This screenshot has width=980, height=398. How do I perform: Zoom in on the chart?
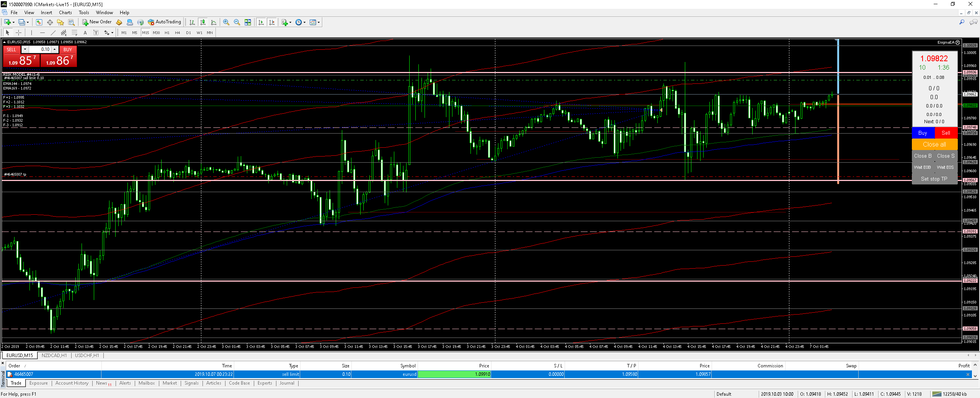pos(226,22)
